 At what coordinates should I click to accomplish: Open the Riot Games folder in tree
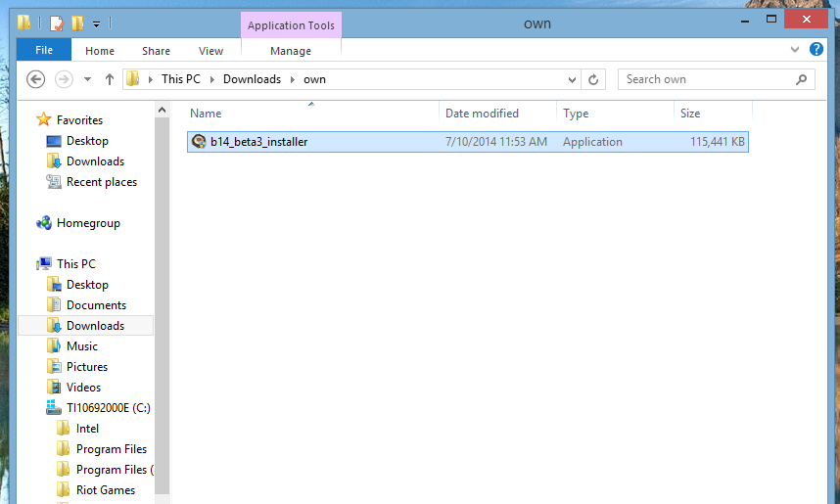coord(106,490)
